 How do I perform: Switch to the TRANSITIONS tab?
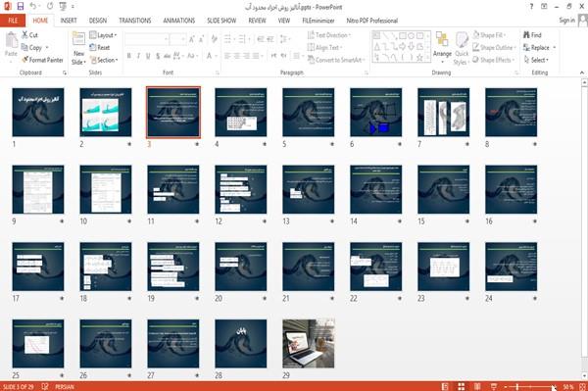pos(135,21)
